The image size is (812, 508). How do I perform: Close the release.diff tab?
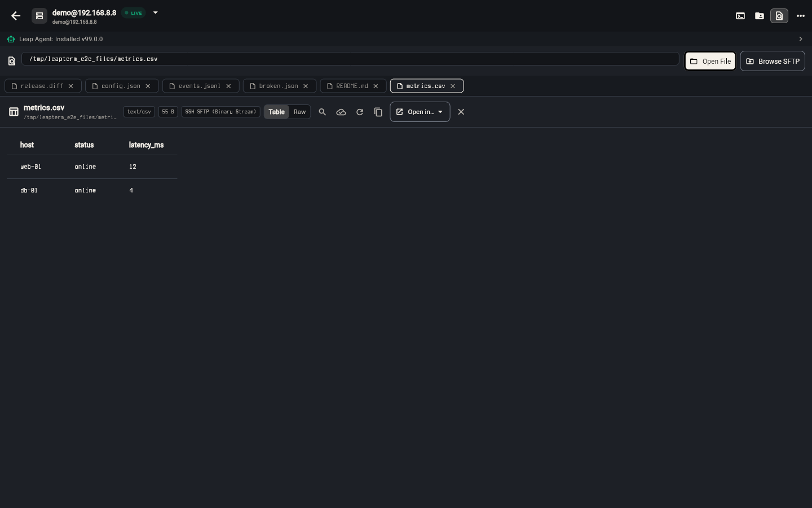click(x=71, y=86)
